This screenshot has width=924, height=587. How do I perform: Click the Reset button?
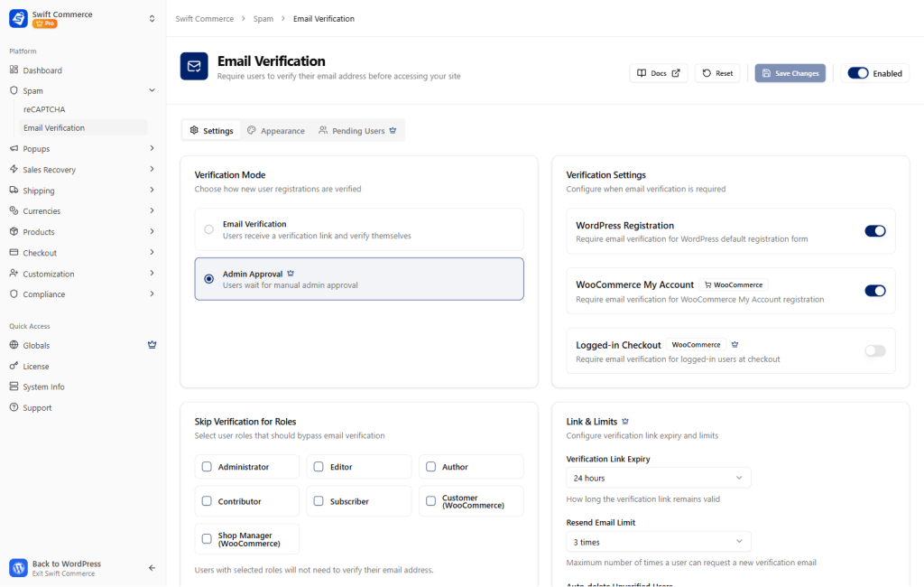[717, 73]
